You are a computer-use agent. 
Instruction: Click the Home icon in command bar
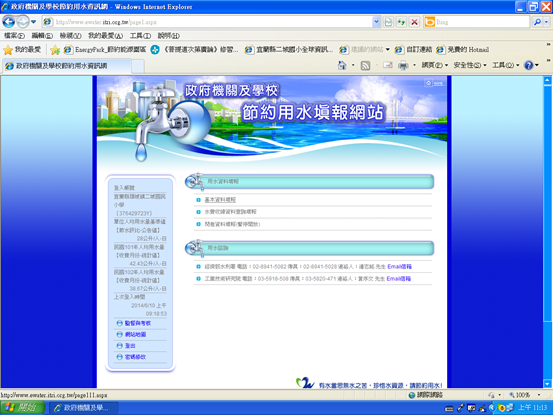point(342,65)
